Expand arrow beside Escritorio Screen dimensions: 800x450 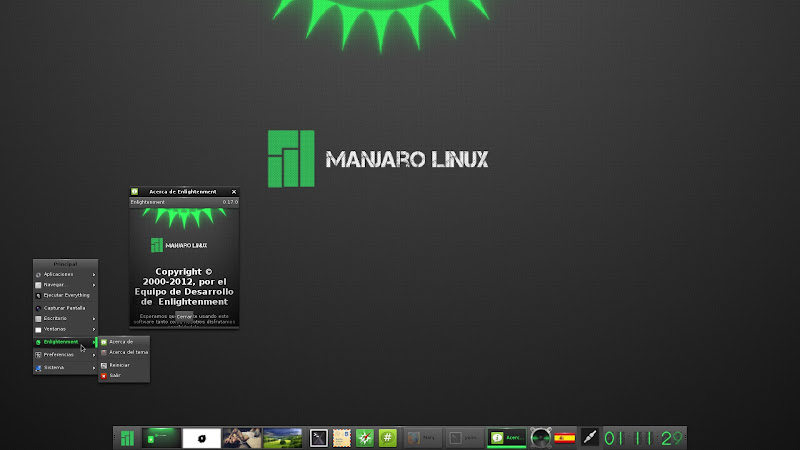94,319
